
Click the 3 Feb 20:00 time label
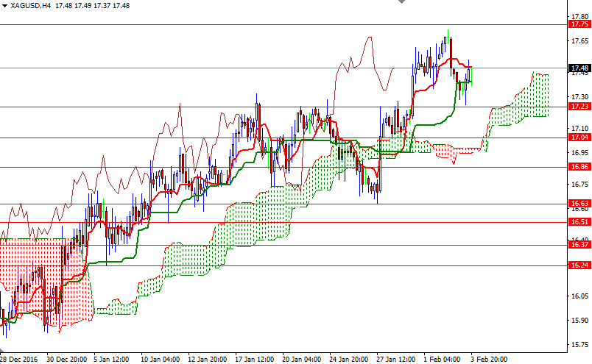click(x=489, y=359)
